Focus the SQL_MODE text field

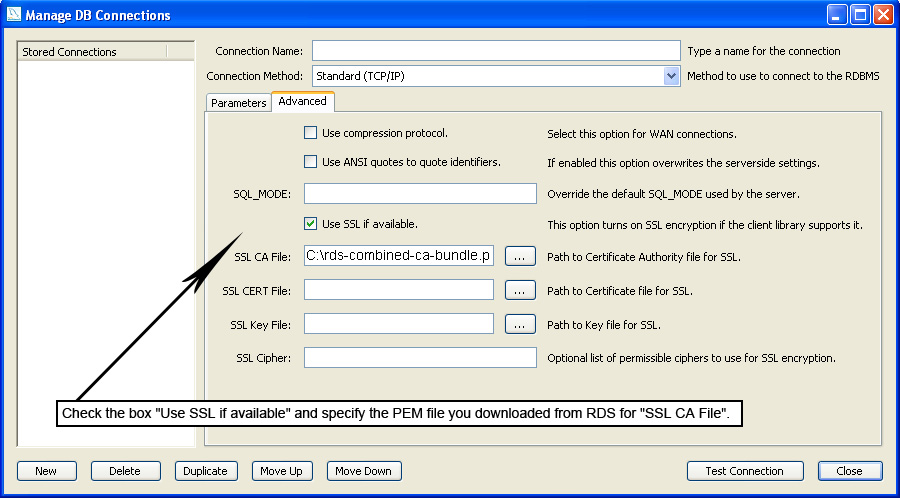tap(420, 194)
